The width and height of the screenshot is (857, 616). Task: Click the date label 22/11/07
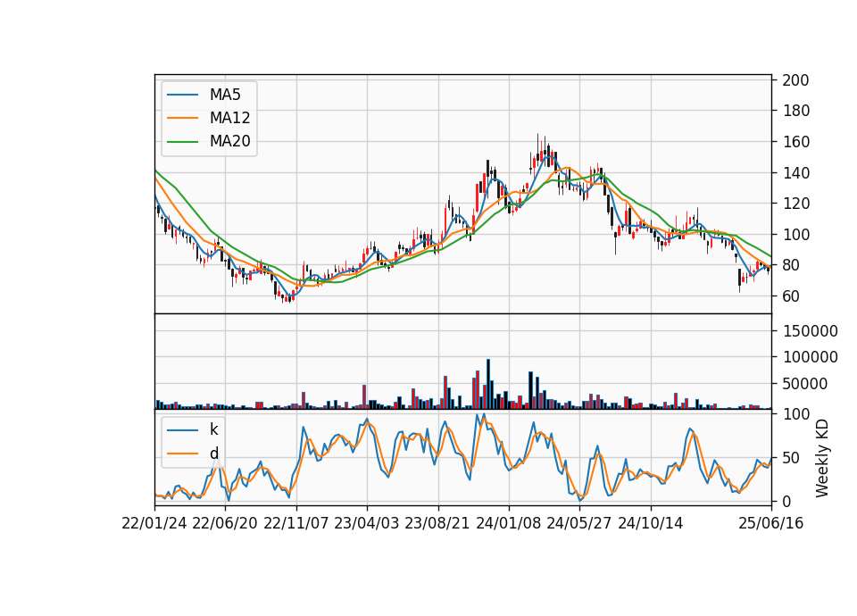(x=296, y=524)
